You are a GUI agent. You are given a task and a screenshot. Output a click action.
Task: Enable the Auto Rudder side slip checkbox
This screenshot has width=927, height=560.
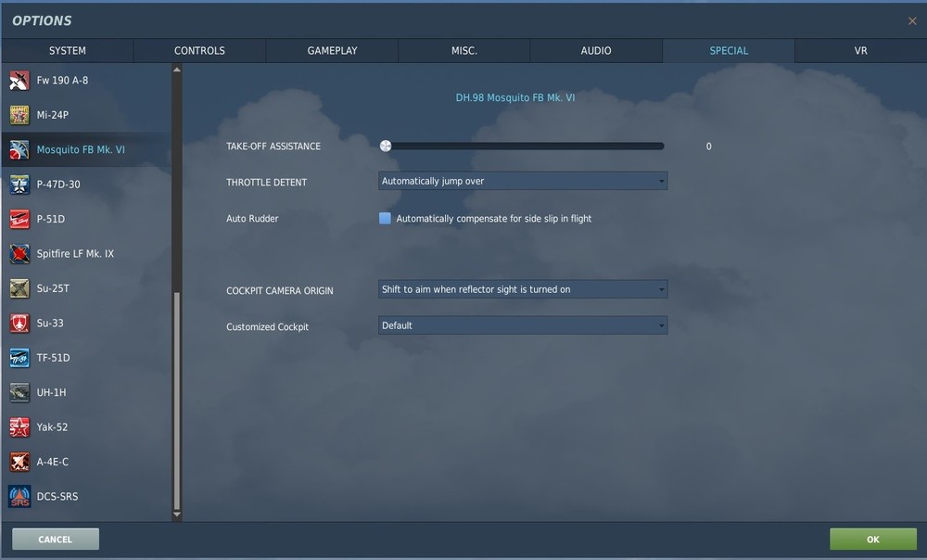point(385,218)
